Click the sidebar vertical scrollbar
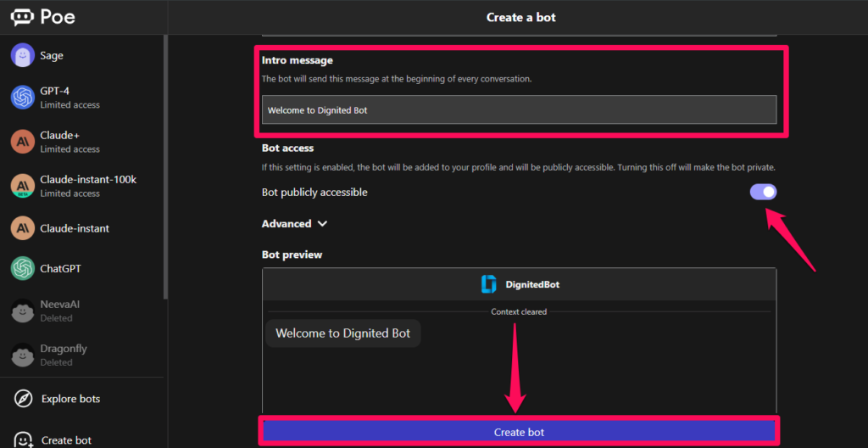This screenshot has width=868, height=448. click(x=165, y=166)
